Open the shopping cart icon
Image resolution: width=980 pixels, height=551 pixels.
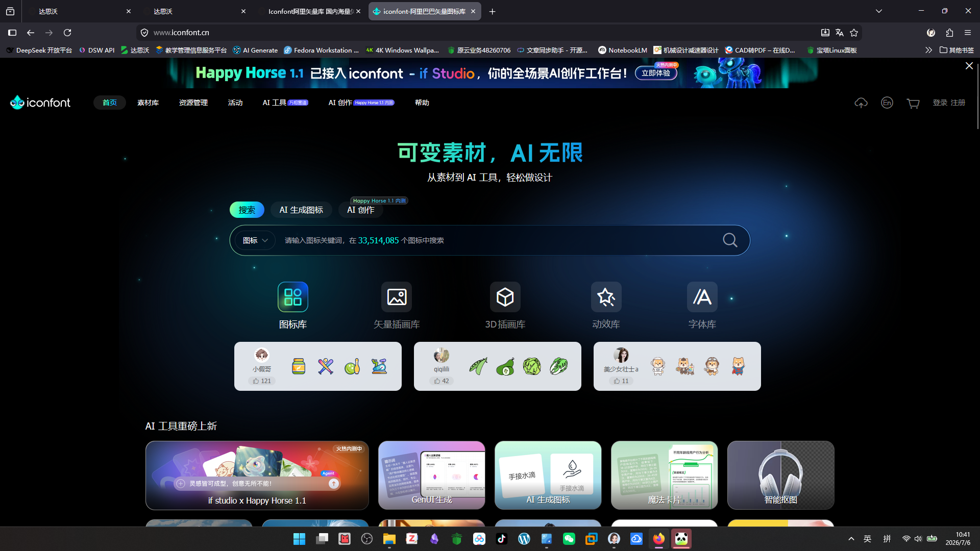913,103
